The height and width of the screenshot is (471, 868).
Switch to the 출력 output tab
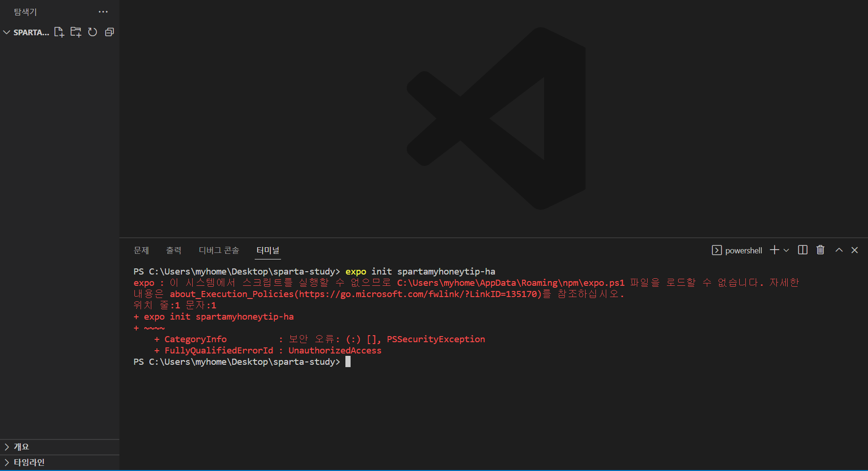tap(173, 251)
